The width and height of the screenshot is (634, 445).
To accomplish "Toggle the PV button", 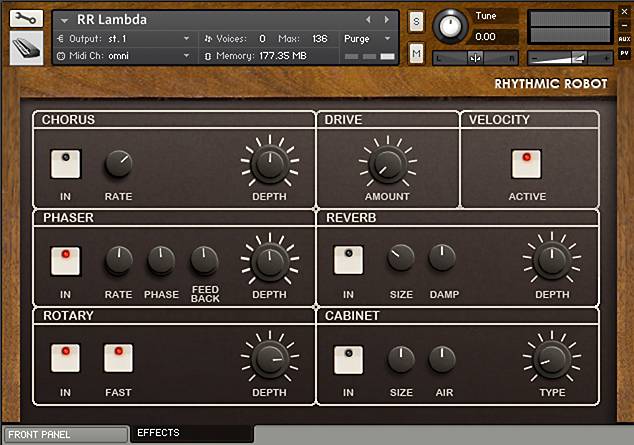I will pyautogui.click(x=624, y=53).
